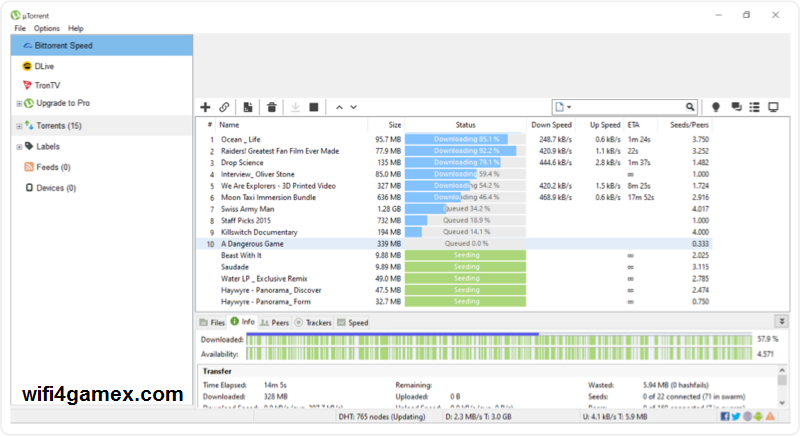The height and width of the screenshot is (437, 800).
Task: Click DHT: 765 nodes status text
Action: (382, 417)
